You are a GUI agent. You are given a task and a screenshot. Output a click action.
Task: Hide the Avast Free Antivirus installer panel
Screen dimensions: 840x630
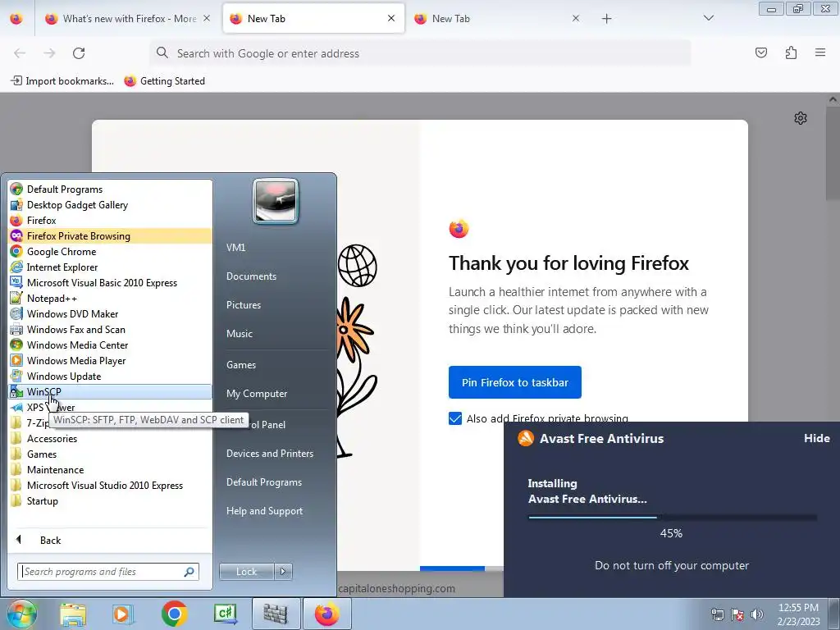(816, 438)
